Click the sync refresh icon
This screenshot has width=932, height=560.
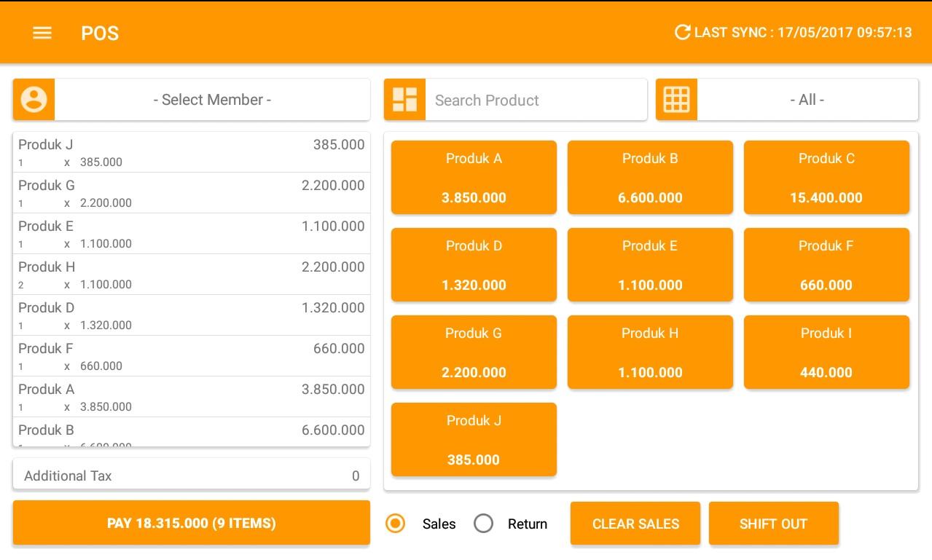click(682, 32)
